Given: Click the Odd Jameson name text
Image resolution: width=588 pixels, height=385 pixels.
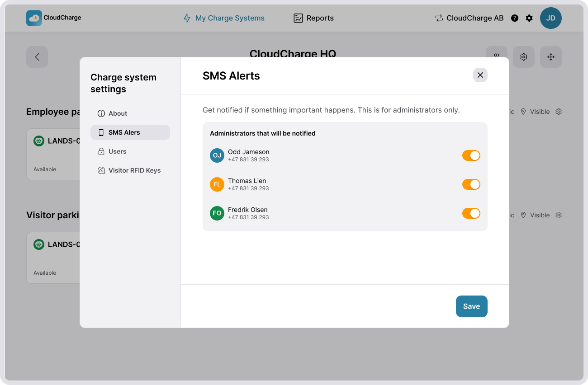Looking at the screenshot, I should tap(249, 152).
